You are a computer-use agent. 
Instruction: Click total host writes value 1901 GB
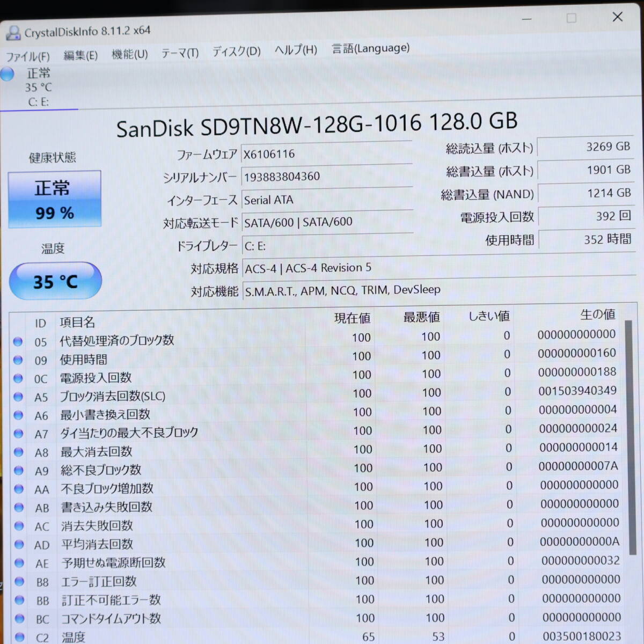(587, 170)
